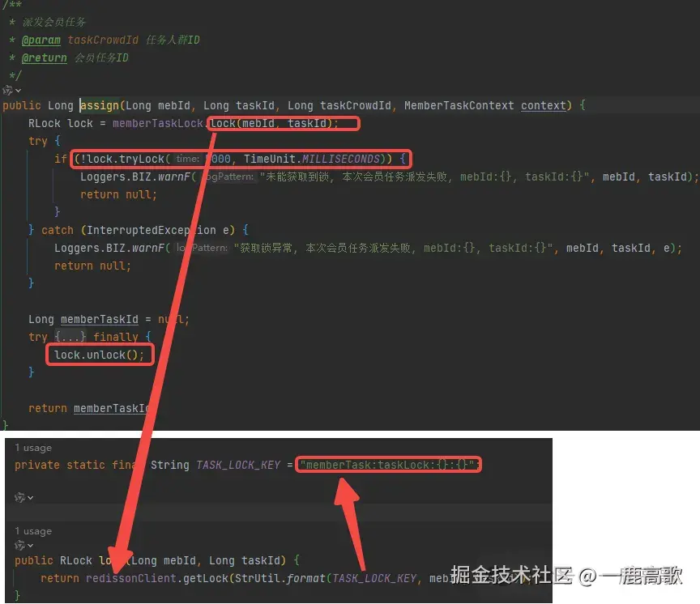Open the '1 usage' hint above public RLock method
Viewport: 700px width, 604px height.
pyautogui.click(x=33, y=531)
